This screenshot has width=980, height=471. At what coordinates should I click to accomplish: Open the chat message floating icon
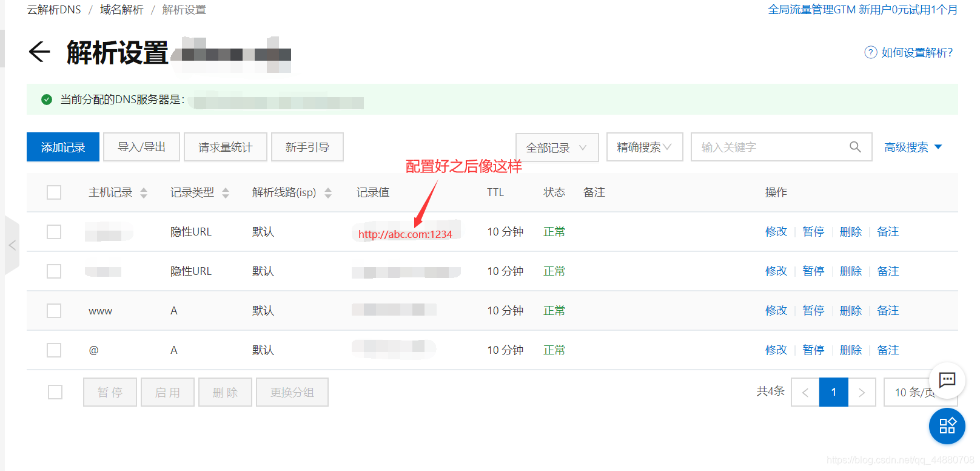[947, 381]
